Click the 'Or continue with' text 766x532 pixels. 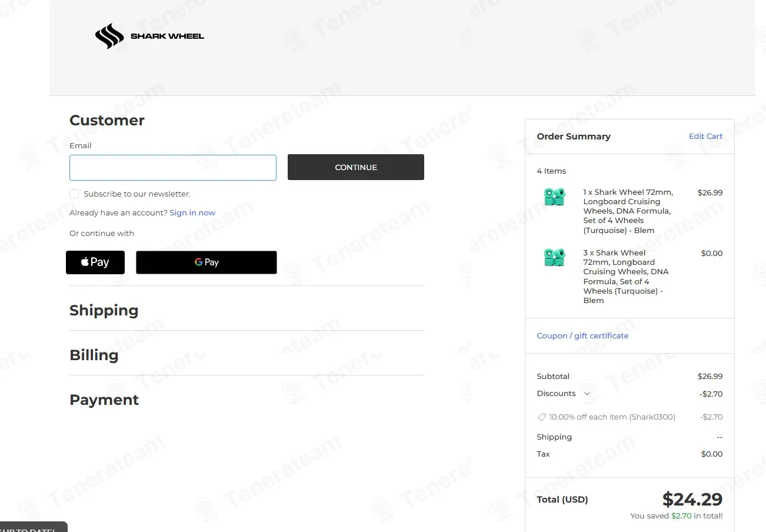(x=102, y=234)
